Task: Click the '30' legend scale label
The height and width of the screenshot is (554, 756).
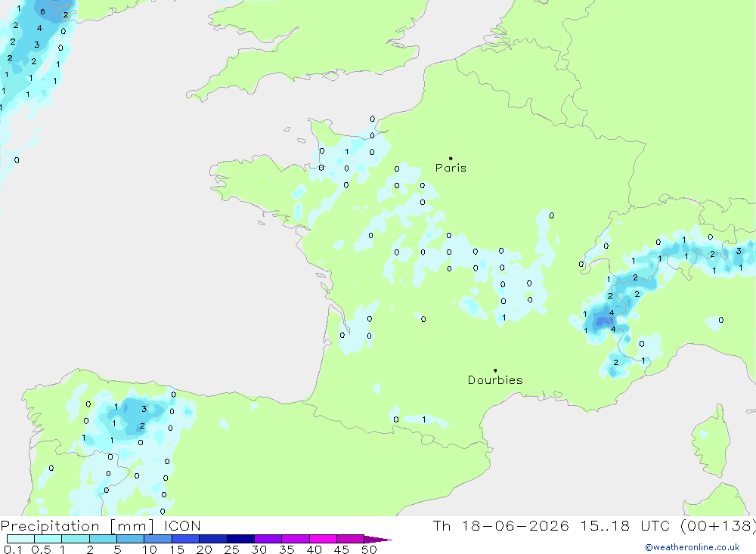Action: [259, 549]
